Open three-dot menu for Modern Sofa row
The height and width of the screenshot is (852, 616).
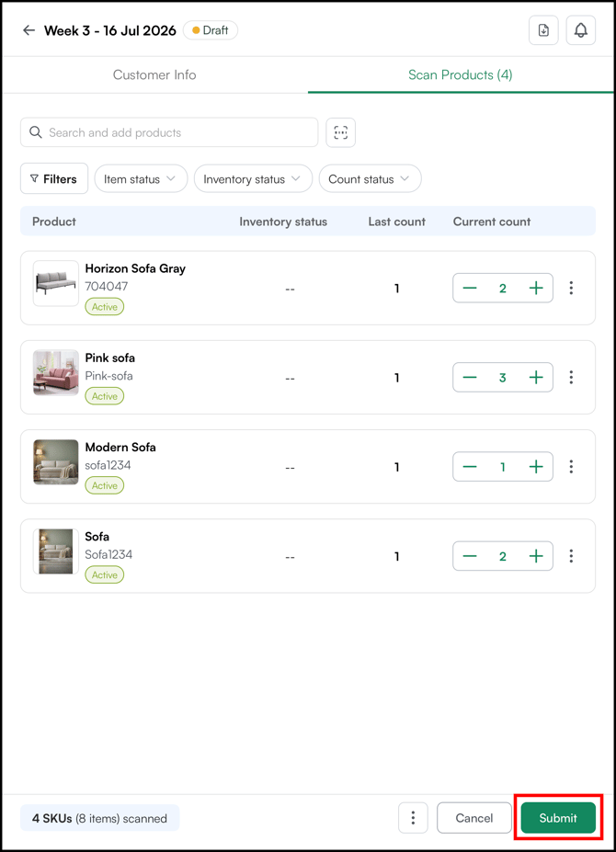click(x=571, y=467)
